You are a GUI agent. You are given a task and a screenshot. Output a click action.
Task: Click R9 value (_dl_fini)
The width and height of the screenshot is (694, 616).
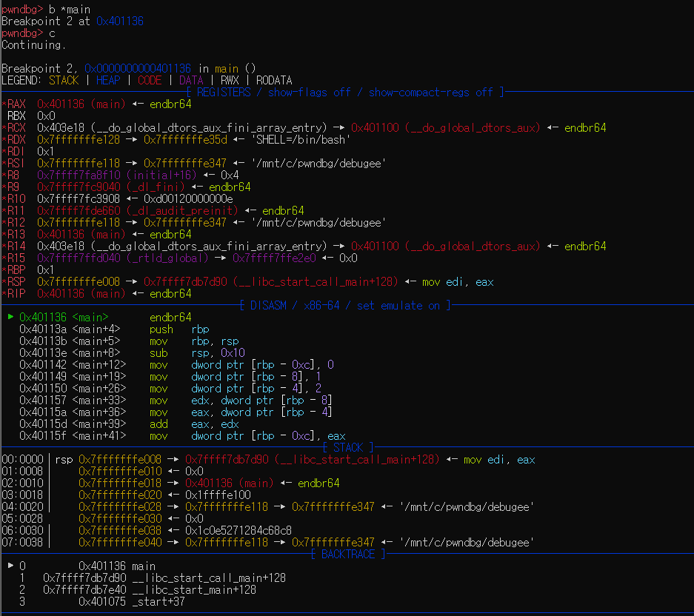tap(156, 187)
